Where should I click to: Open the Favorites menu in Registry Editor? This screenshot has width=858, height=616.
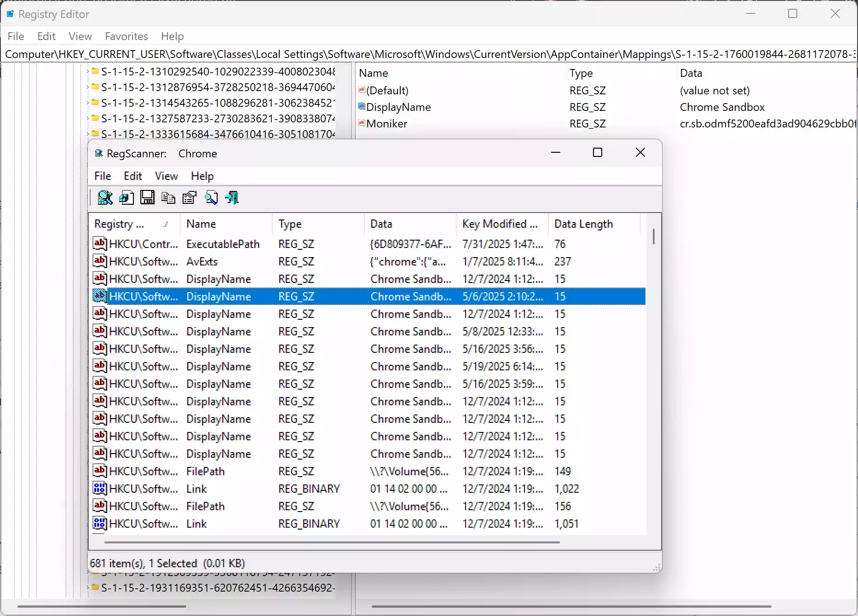pyautogui.click(x=126, y=36)
